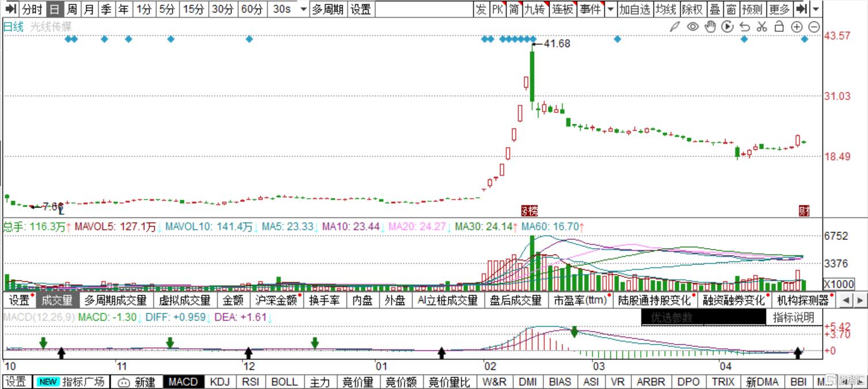Zoom in with the plus circle icon
The image size is (868, 389).
(797, 26)
